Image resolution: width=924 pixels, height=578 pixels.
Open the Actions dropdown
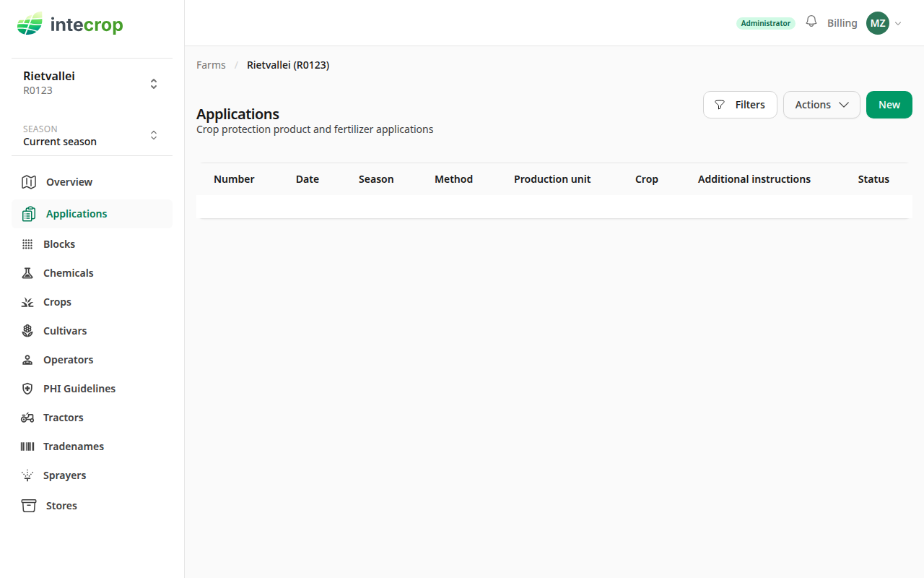[821, 105]
